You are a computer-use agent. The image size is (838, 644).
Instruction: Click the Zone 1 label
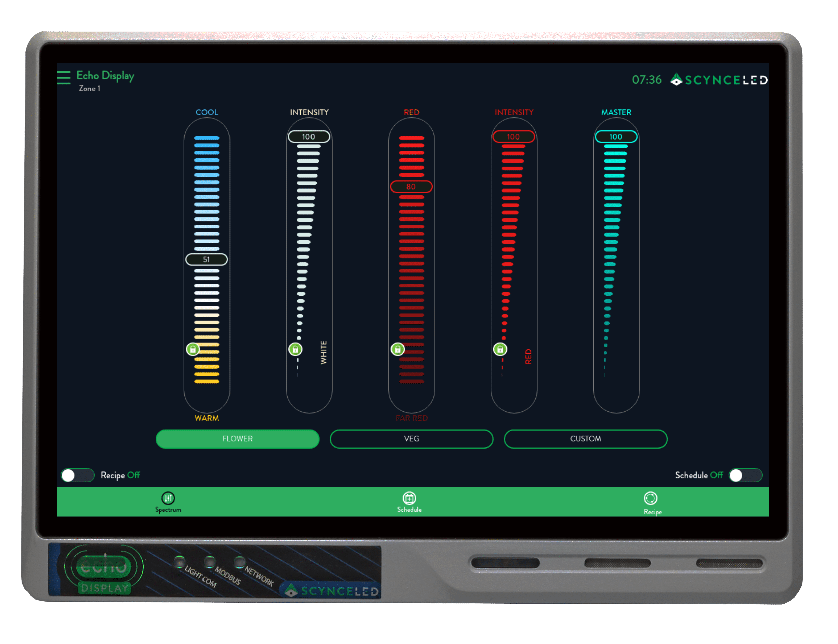pos(89,88)
